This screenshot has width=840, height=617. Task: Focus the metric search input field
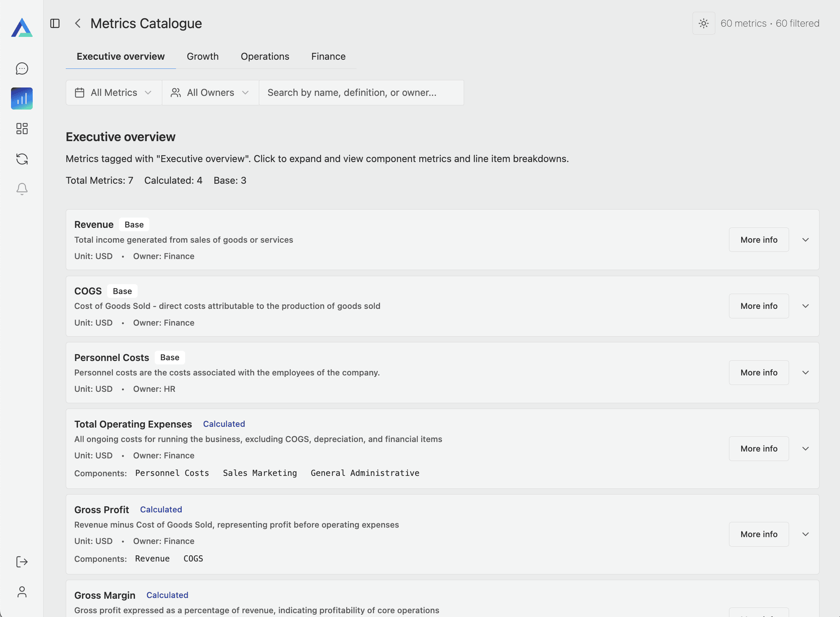pos(361,92)
